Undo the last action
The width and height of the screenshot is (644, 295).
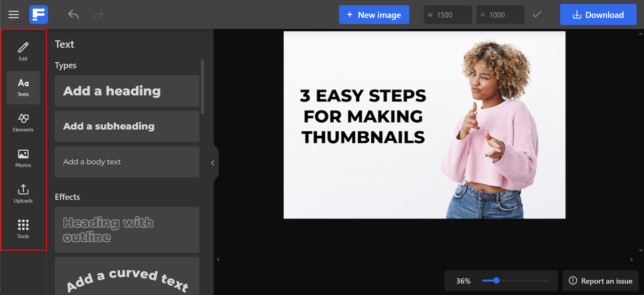pyautogui.click(x=73, y=15)
